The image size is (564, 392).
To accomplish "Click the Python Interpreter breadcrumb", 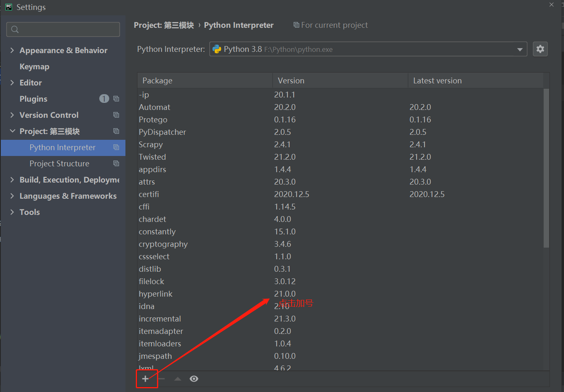I will [239, 25].
